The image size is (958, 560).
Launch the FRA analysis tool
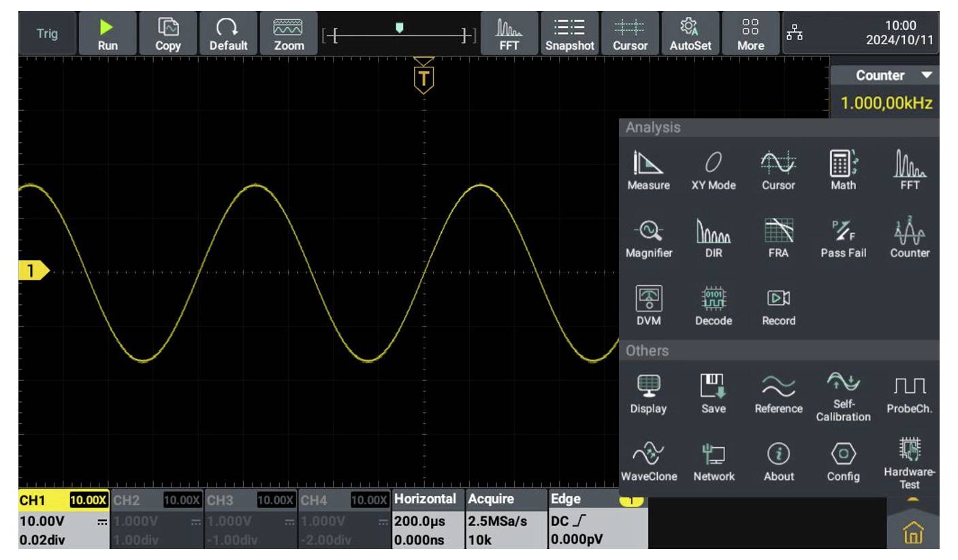778,238
